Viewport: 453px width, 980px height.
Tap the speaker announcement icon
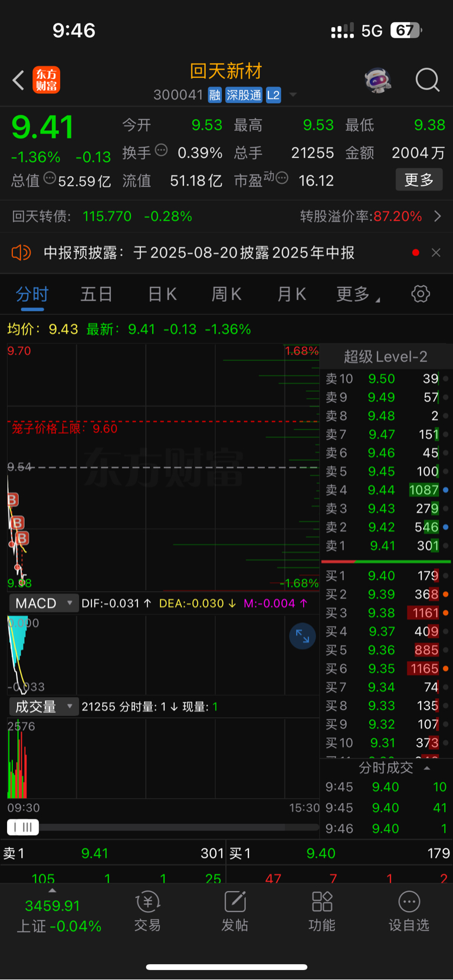click(x=21, y=253)
